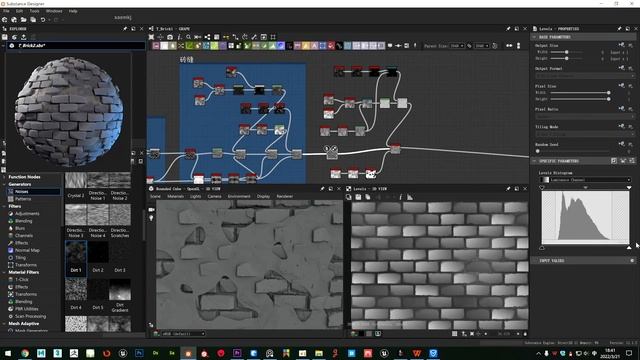This screenshot has width=640, height=360.
Task: Open the Output Format dropdown
Action: point(584,76)
